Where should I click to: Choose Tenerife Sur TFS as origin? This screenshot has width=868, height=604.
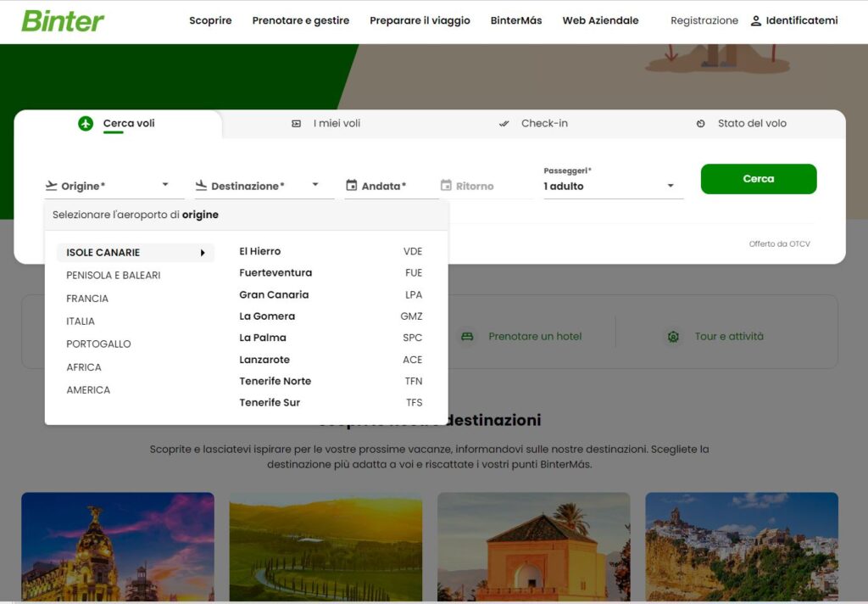click(331, 403)
